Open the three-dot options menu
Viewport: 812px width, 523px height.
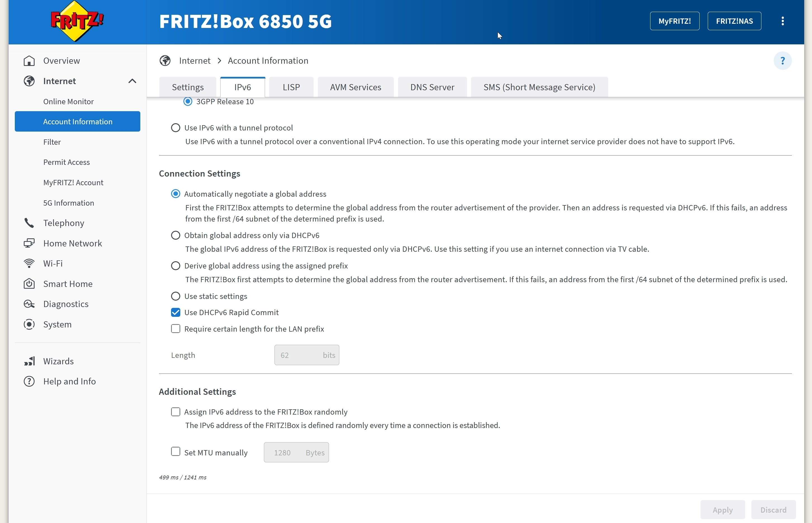[x=783, y=21]
